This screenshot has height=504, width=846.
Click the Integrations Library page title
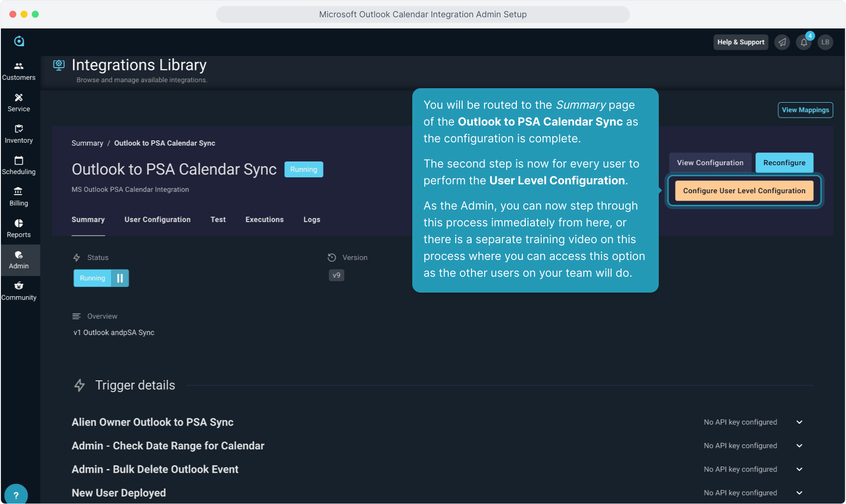point(139,65)
